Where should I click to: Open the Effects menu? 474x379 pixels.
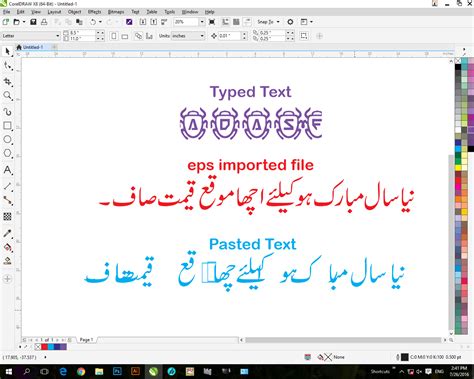click(94, 12)
